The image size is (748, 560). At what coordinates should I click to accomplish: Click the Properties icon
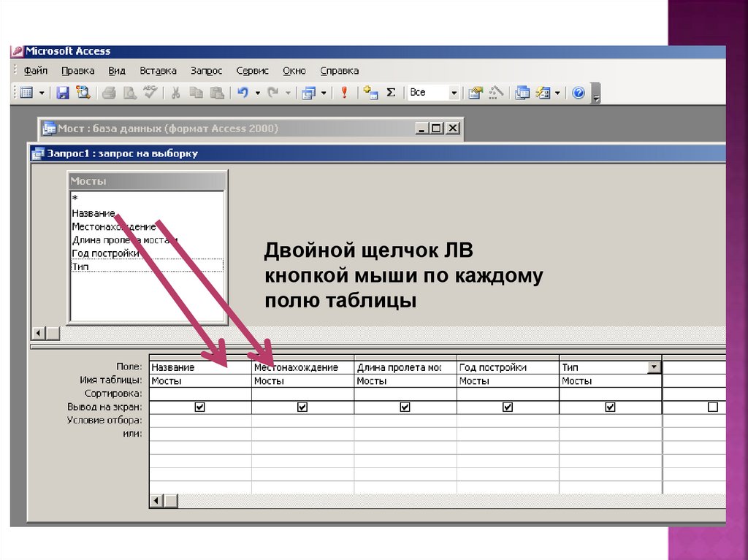(475, 93)
